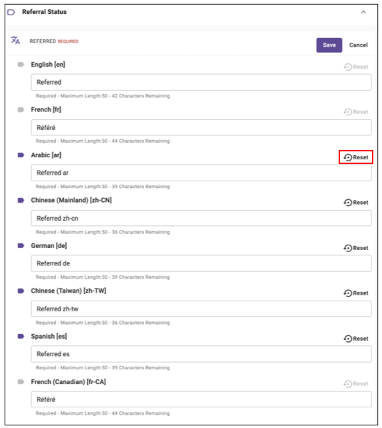Focus the English translation input field
This screenshot has width=382, height=428.
201,82
